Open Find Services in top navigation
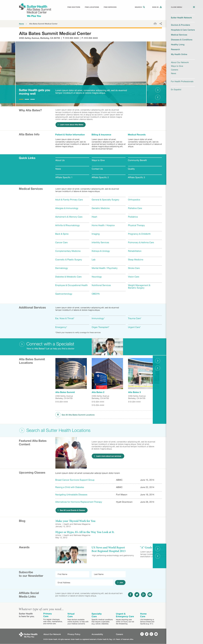203x644 pixels. tap(110, 7)
